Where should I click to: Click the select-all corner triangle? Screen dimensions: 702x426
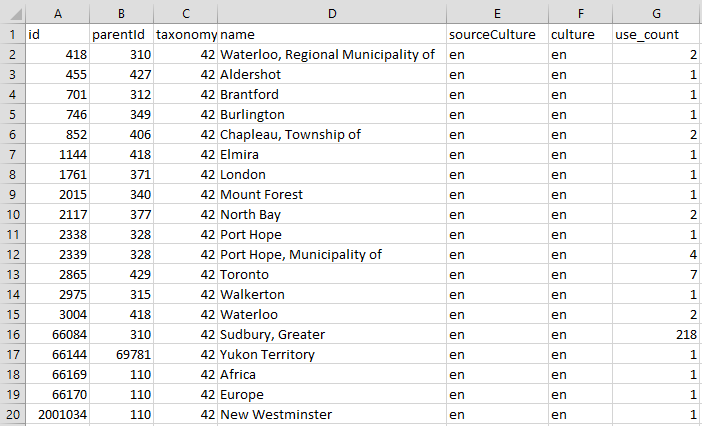click(11, 13)
